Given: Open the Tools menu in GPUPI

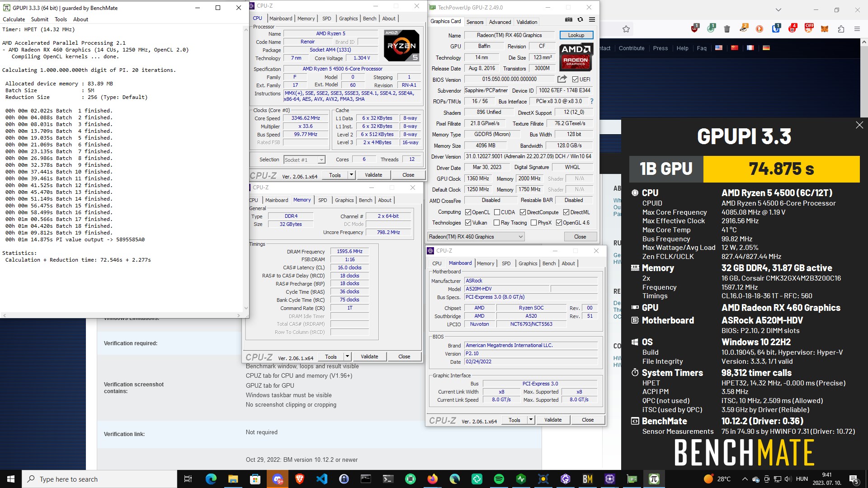Looking at the screenshot, I should (61, 19).
